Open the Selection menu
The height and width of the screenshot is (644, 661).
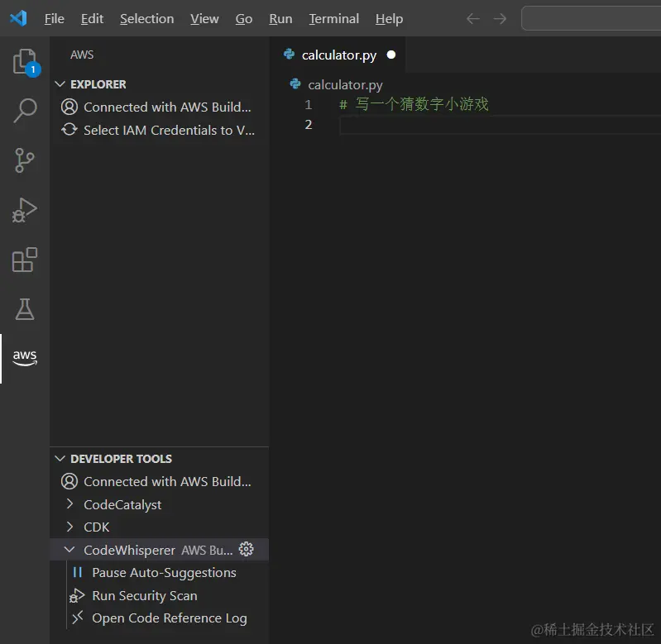pos(146,18)
